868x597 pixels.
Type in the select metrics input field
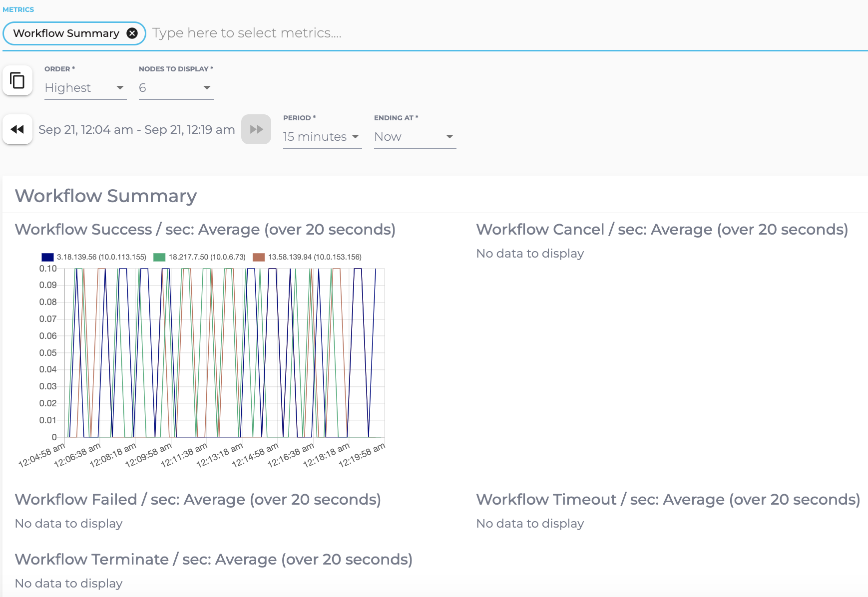click(449, 33)
